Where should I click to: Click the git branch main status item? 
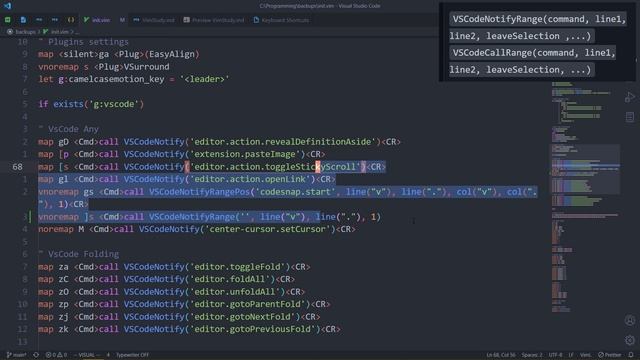16,355
